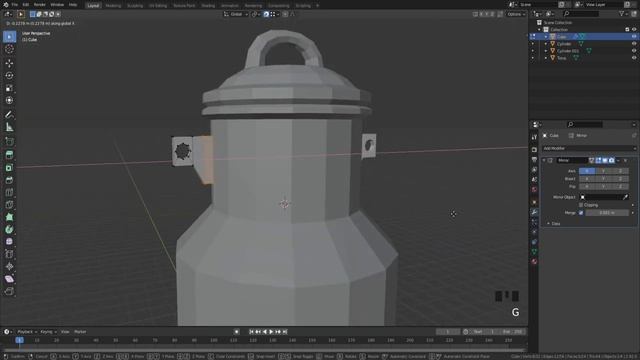Toggle Collection exclude checkbox in outliner
The image size is (640, 360).
pyautogui.click(x=627, y=29)
